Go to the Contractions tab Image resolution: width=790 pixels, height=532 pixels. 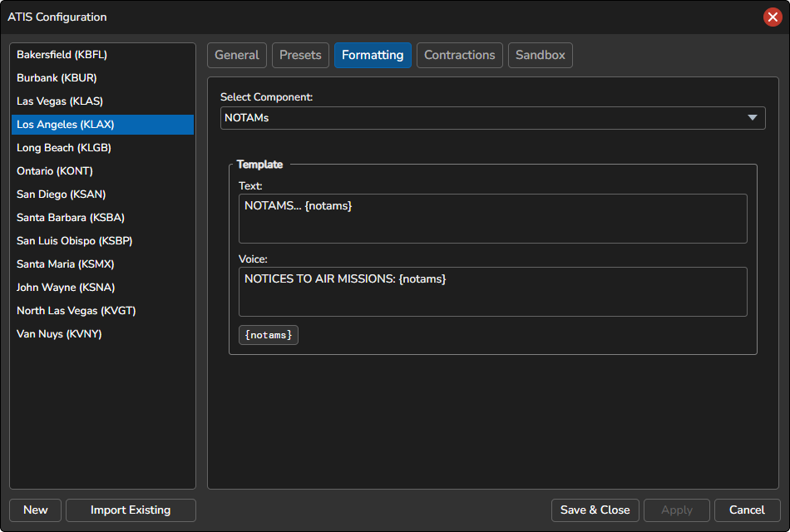click(x=459, y=55)
